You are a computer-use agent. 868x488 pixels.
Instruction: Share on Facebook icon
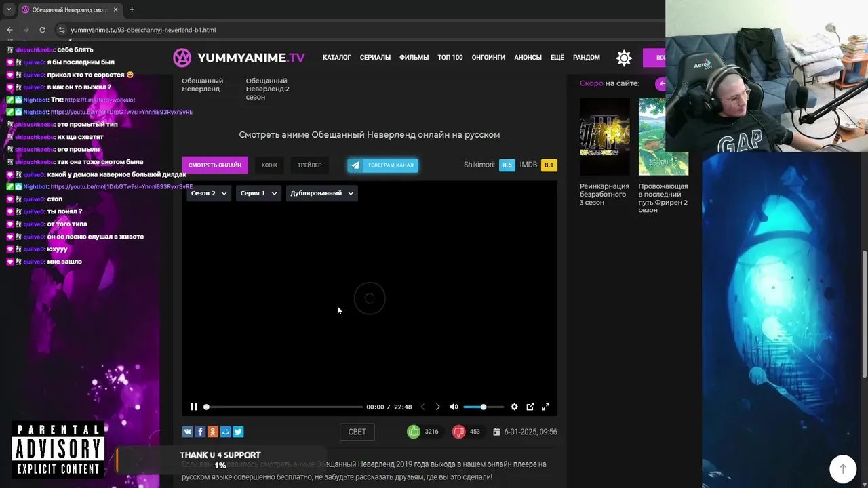point(200,432)
